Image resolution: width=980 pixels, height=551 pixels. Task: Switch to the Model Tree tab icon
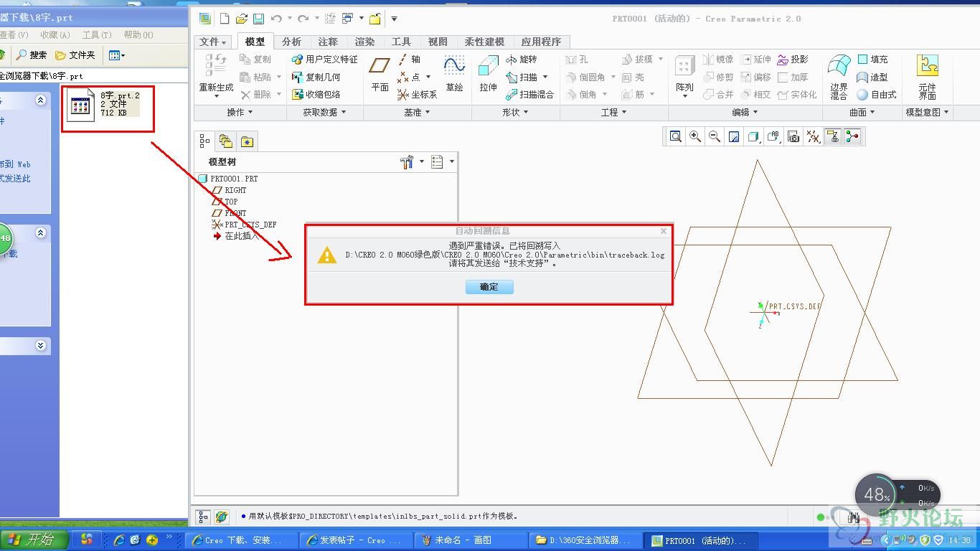click(x=205, y=141)
